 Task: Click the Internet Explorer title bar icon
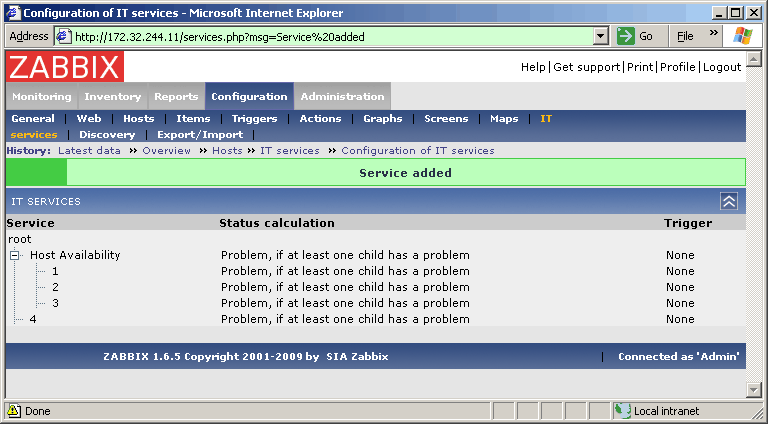point(13,12)
